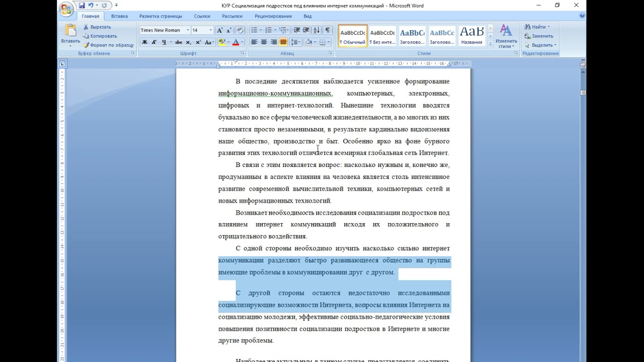Image resolution: width=644 pixels, height=362 pixels.
Task: Switch to the Ссылки tab
Action: pyautogui.click(x=202, y=16)
